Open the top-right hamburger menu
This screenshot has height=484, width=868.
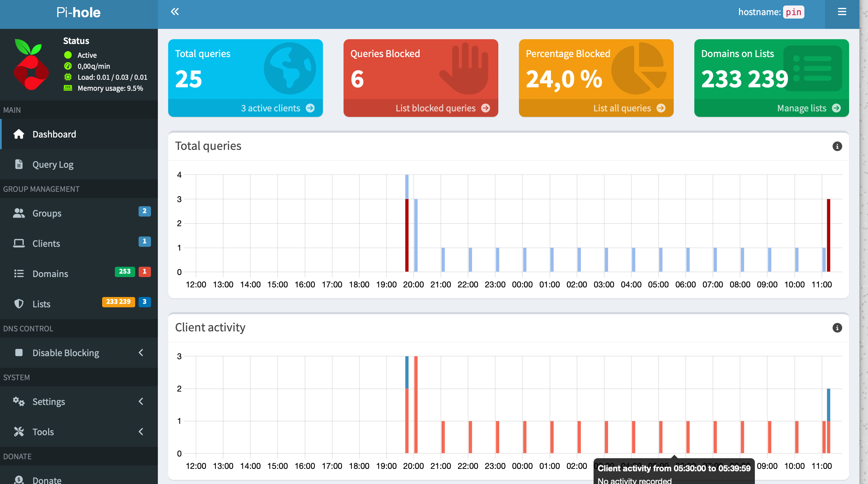click(842, 12)
